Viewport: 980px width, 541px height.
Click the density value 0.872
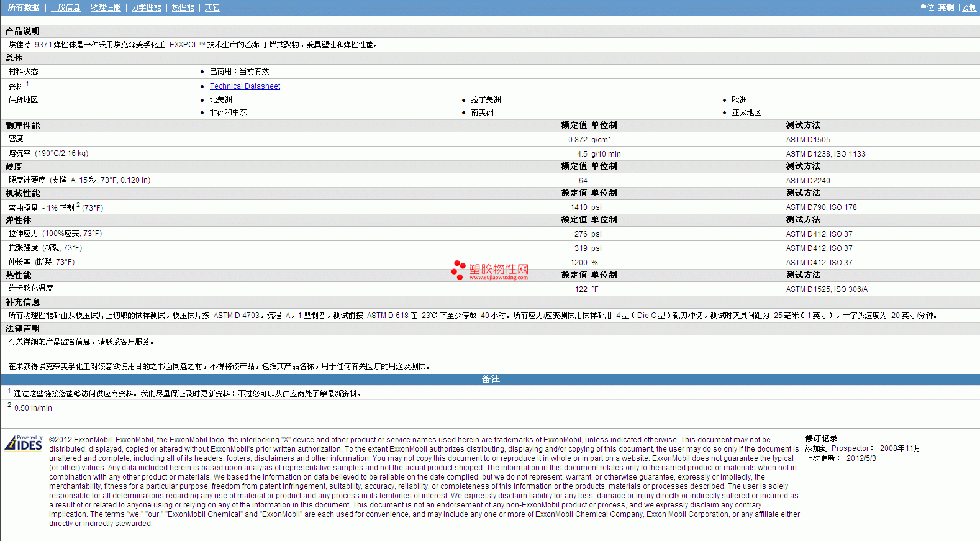(578, 140)
